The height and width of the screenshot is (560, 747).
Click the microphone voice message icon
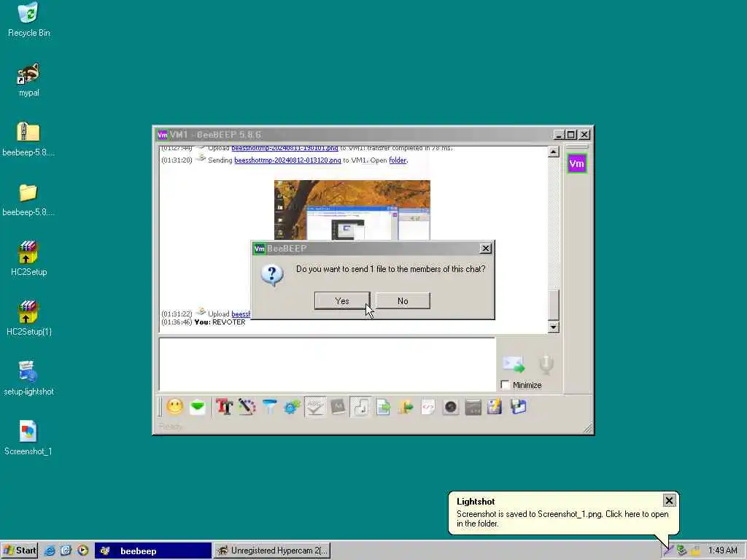[x=546, y=365]
